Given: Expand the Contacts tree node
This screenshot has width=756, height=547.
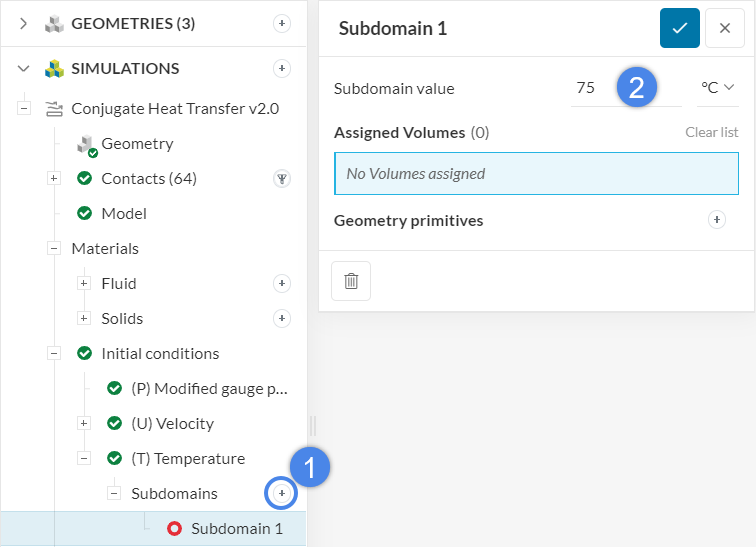Looking at the screenshot, I should [x=54, y=178].
